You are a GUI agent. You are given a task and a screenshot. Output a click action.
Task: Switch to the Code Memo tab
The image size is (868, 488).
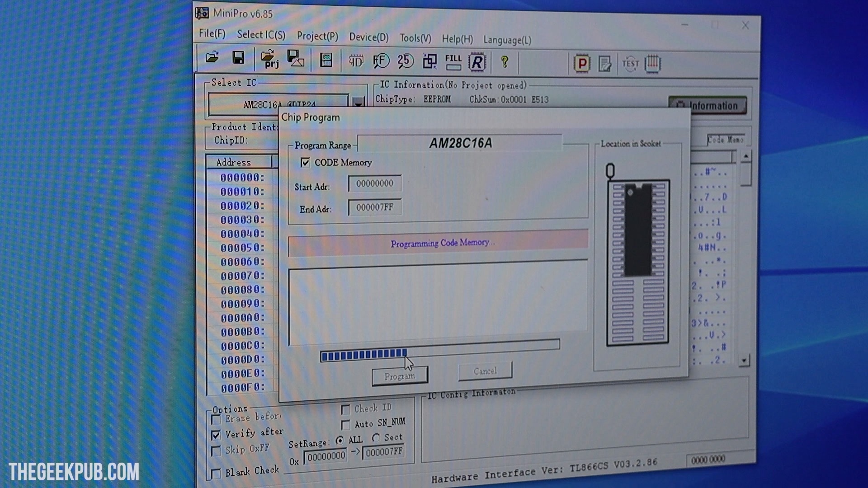click(x=725, y=140)
